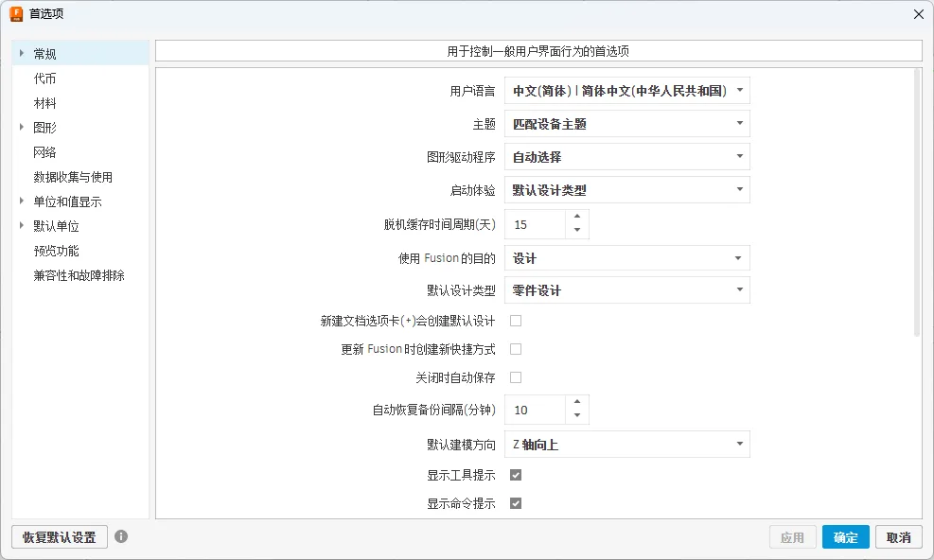
Task: Expand the 单位和值显示 tree node arrow
Action: point(22,201)
